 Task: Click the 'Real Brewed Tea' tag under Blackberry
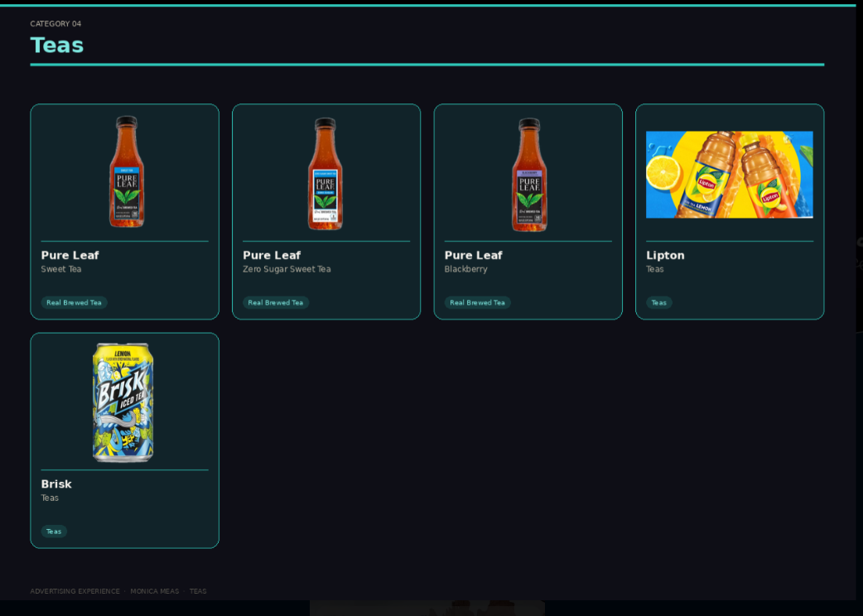tap(477, 302)
